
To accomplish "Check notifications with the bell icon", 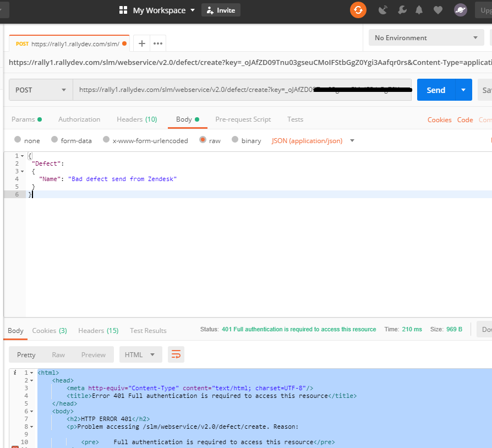I will click(419, 10).
